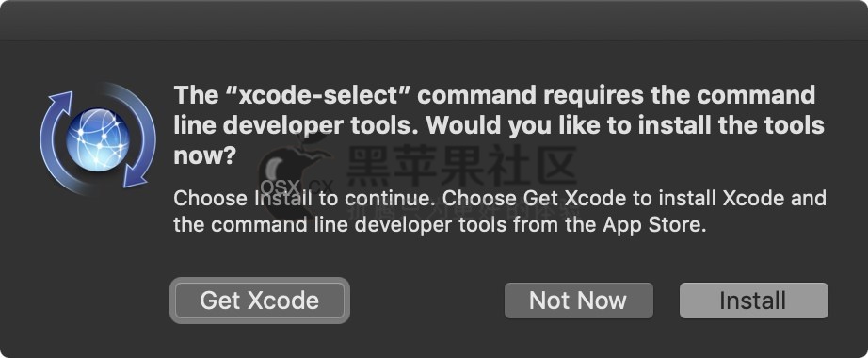Click the dialog's top title bar
Viewport: 868px width, 358px height.
[434, 21]
